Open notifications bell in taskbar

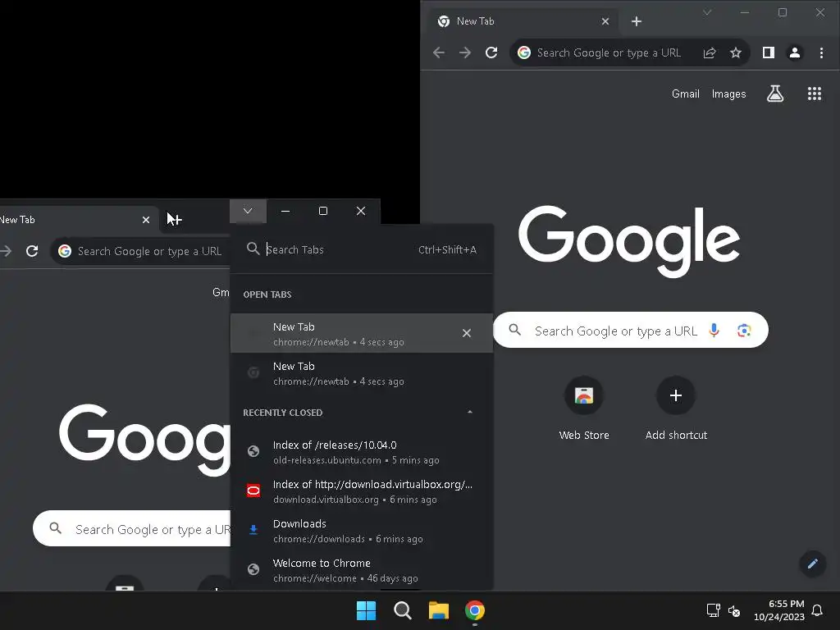(817, 610)
